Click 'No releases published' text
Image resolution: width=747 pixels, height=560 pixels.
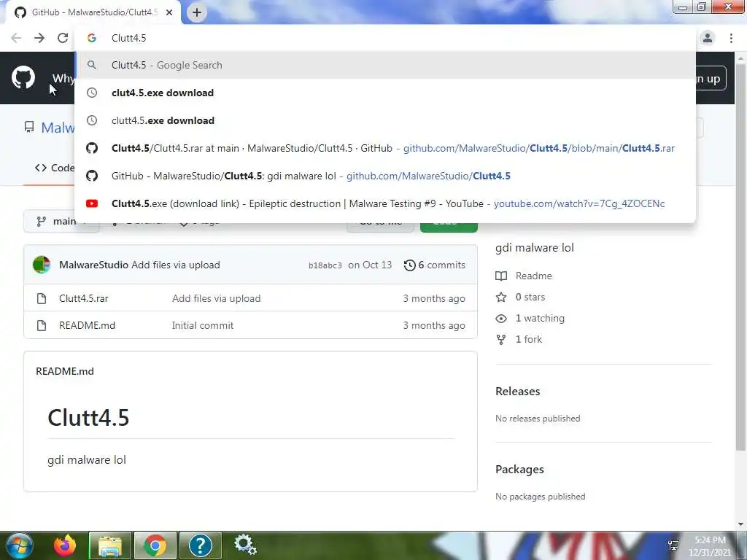click(x=538, y=418)
